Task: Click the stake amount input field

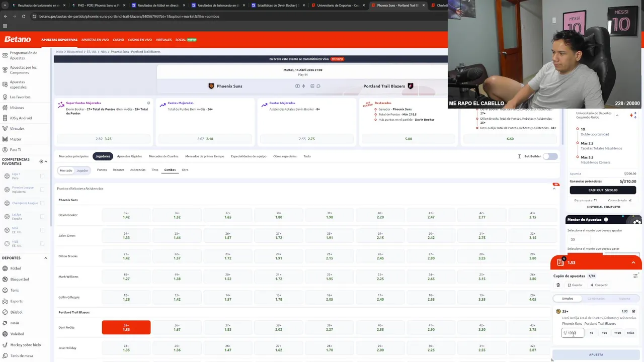Action: click(573, 333)
